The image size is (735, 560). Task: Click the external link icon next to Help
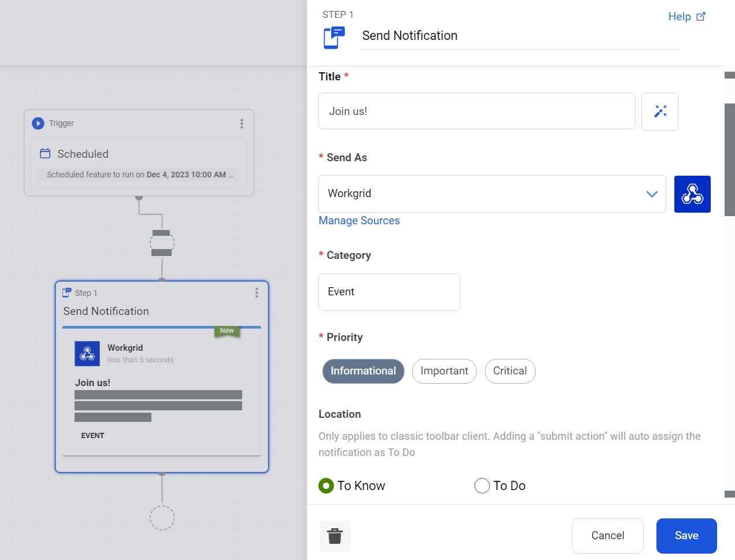[701, 17]
